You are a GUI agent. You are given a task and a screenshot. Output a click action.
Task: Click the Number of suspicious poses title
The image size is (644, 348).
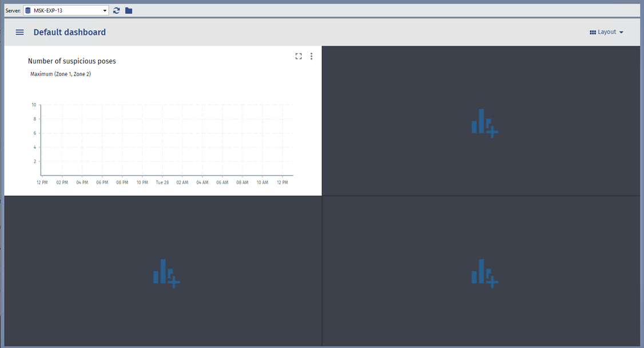click(x=71, y=61)
